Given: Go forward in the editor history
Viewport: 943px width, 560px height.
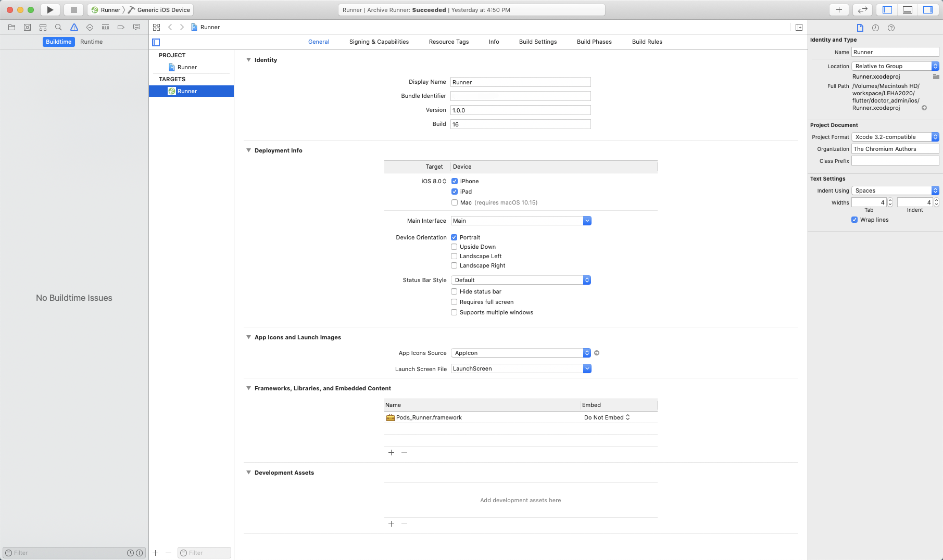Looking at the screenshot, I should coord(182,27).
